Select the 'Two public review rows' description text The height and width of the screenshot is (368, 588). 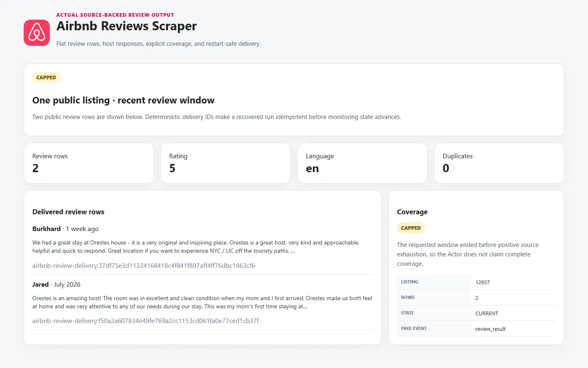pyautogui.click(x=217, y=117)
